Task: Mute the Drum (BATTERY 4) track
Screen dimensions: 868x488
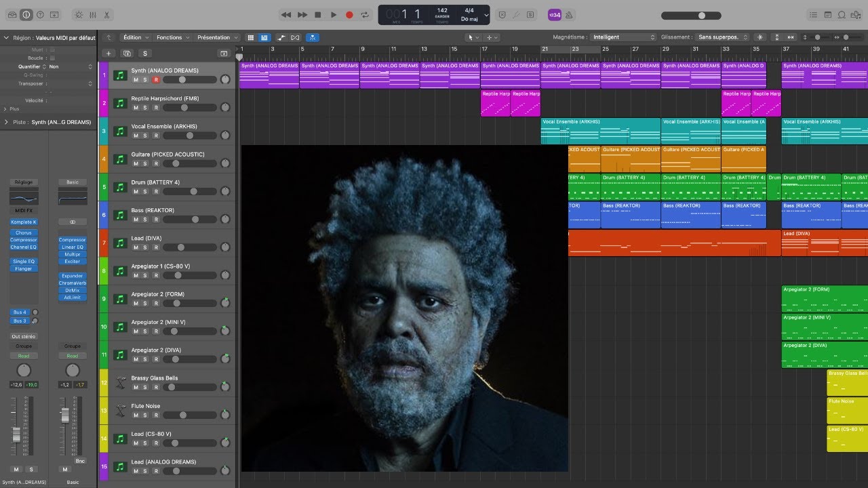Action: [136, 192]
